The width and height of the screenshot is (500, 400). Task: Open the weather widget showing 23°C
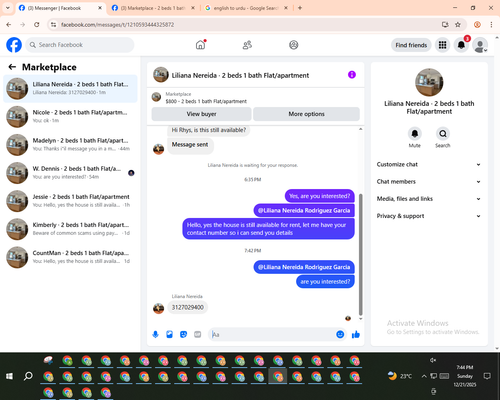(400, 376)
